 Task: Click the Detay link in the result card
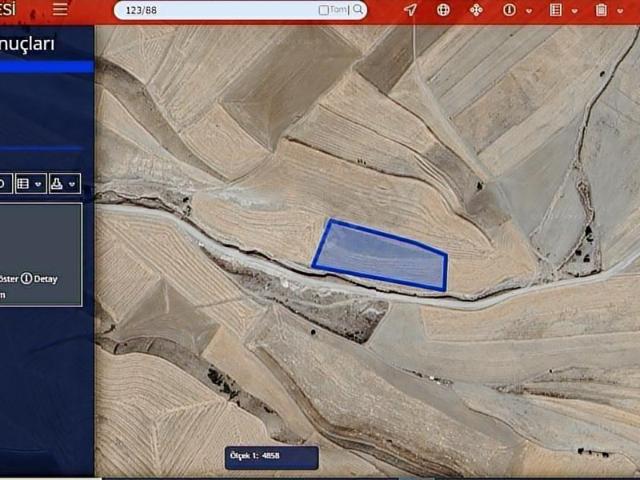(46, 278)
